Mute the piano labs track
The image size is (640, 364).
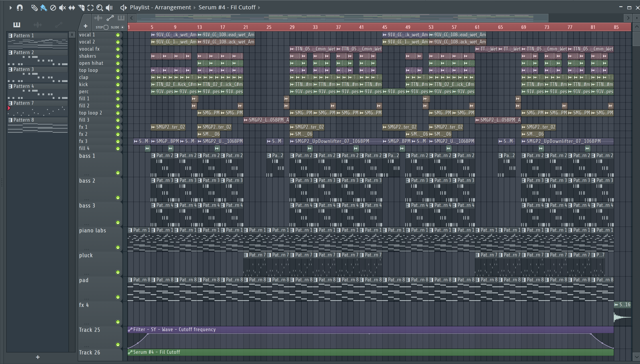[x=118, y=247]
